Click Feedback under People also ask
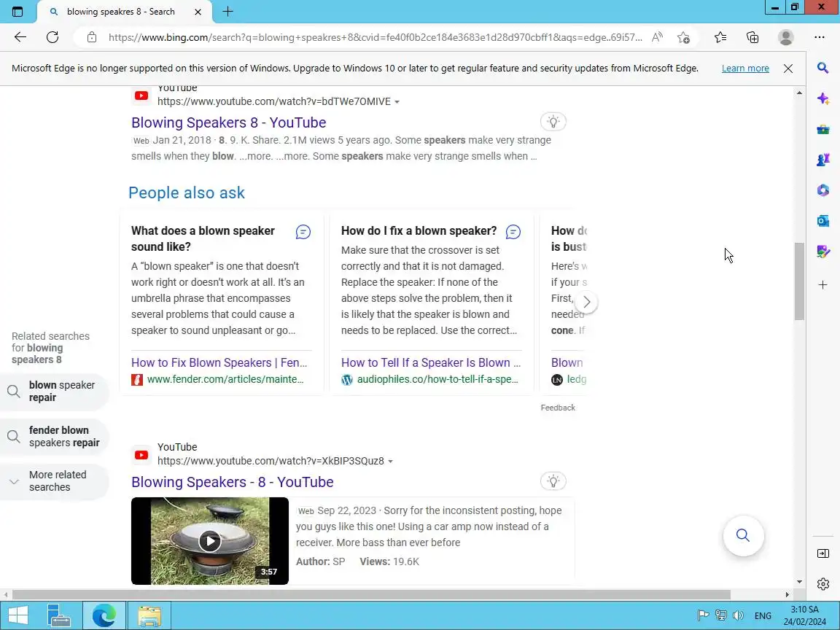840x630 pixels. (x=558, y=408)
